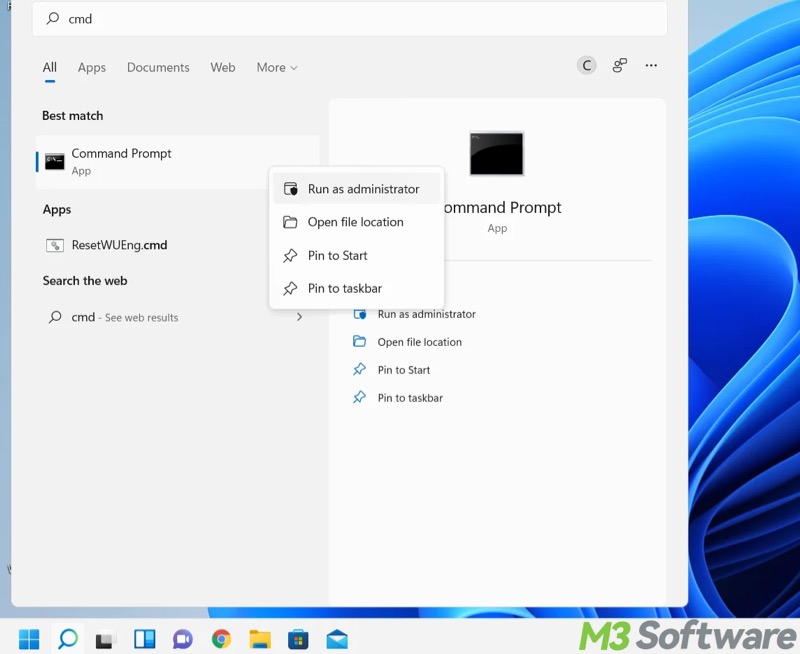Open the ResetWUEng.cmd search result
800x654 pixels.
click(x=119, y=245)
